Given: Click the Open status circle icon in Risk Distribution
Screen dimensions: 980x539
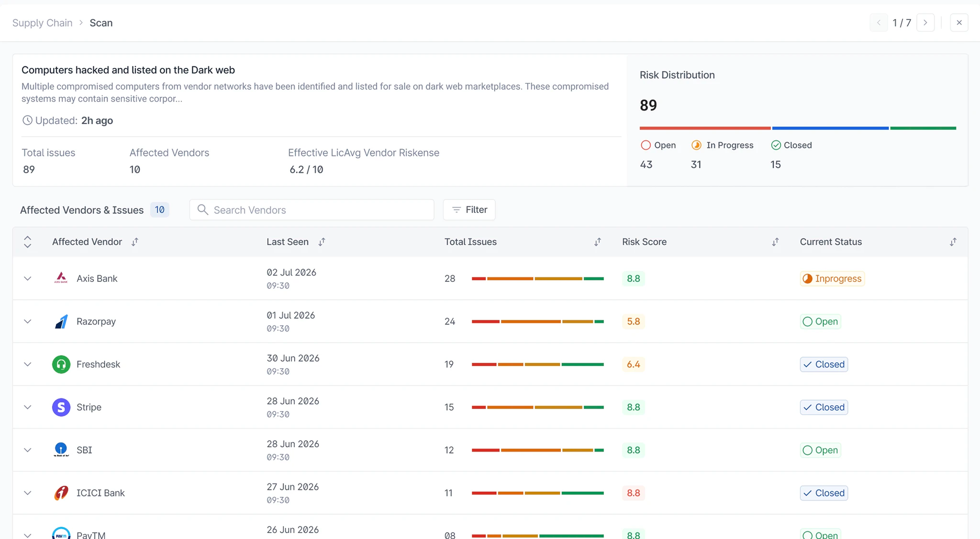Looking at the screenshot, I should coord(646,145).
